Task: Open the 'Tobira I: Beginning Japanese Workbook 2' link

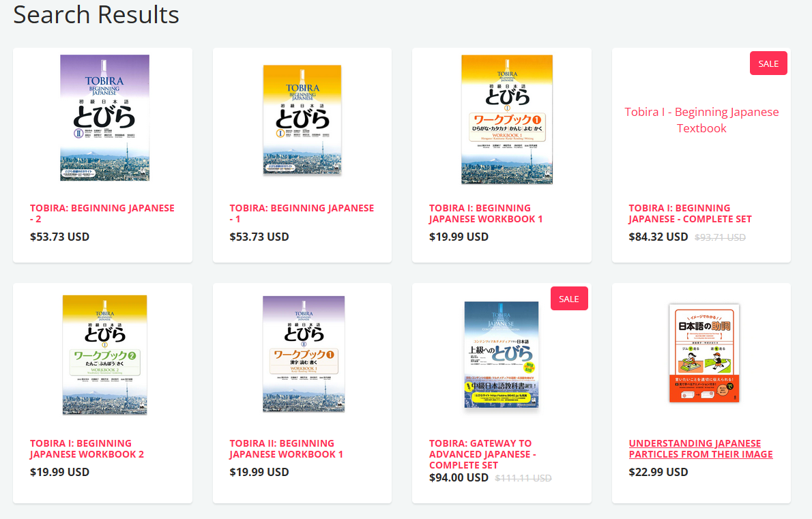Action: click(x=87, y=449)
